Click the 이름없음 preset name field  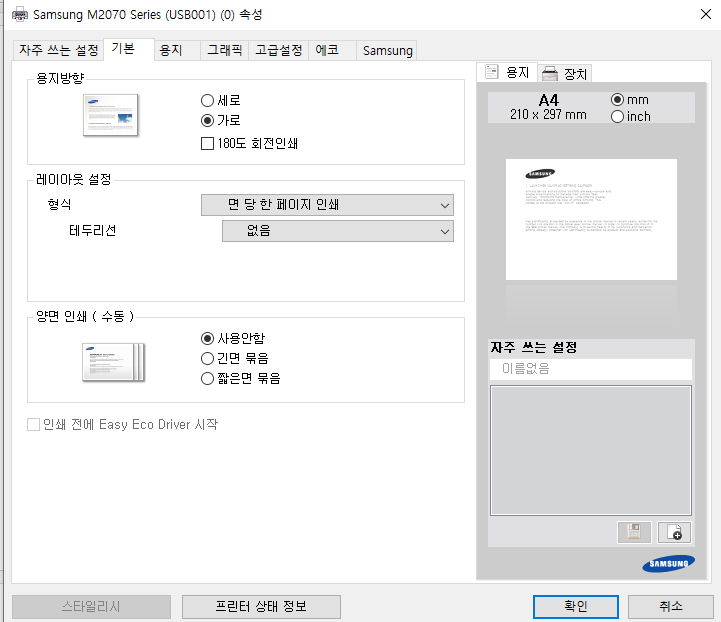(591, 369)
